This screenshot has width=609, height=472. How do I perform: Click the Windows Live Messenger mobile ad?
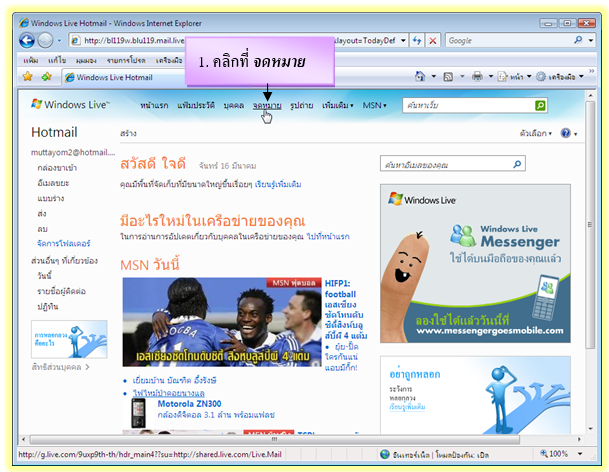pyautogui.click(x=475, y=263)
